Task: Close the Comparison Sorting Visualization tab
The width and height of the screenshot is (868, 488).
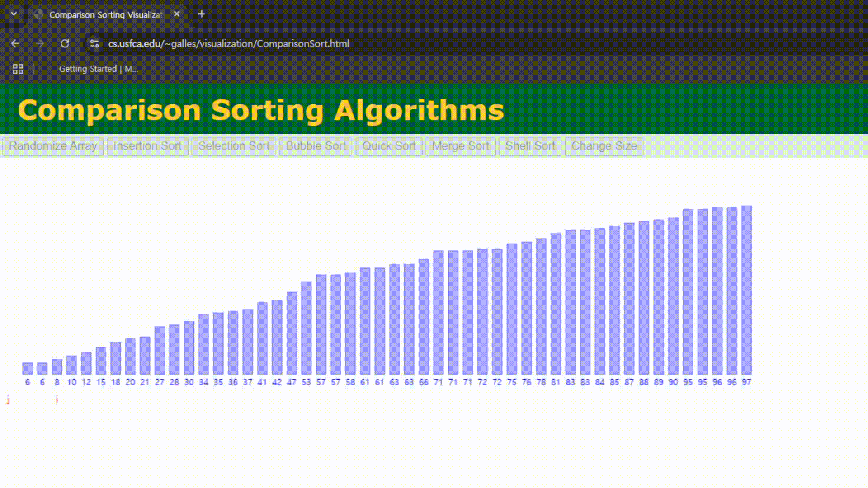Action: pyautogui.click(x=177, y=14)
